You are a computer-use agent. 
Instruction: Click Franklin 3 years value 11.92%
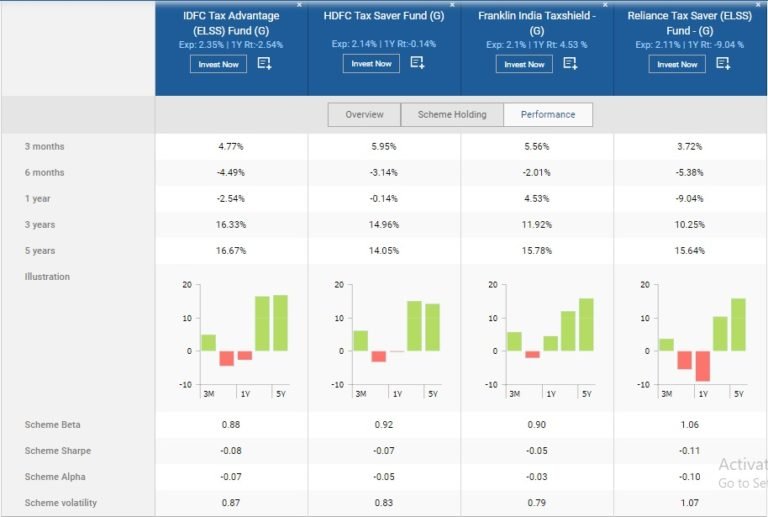click(536, 225)
